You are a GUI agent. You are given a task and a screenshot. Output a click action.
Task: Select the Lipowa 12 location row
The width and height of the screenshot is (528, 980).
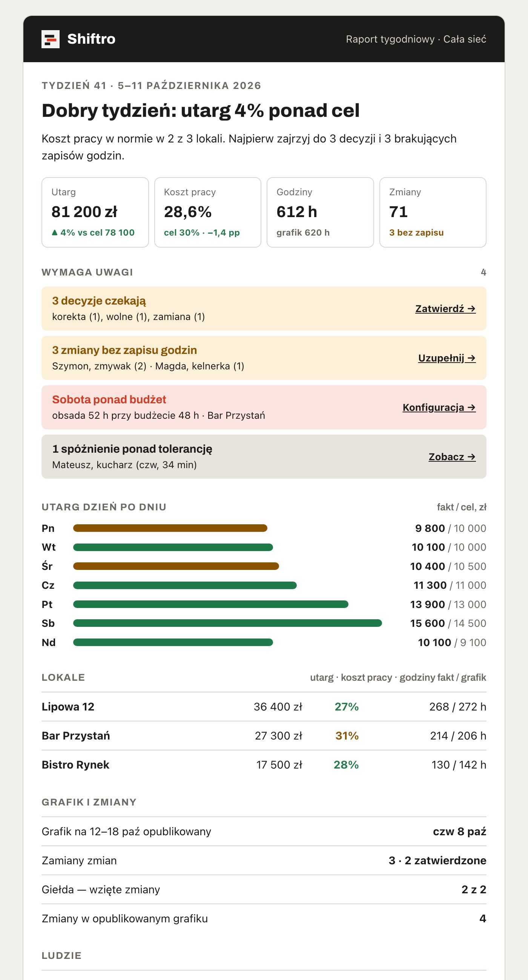(264, 706)
